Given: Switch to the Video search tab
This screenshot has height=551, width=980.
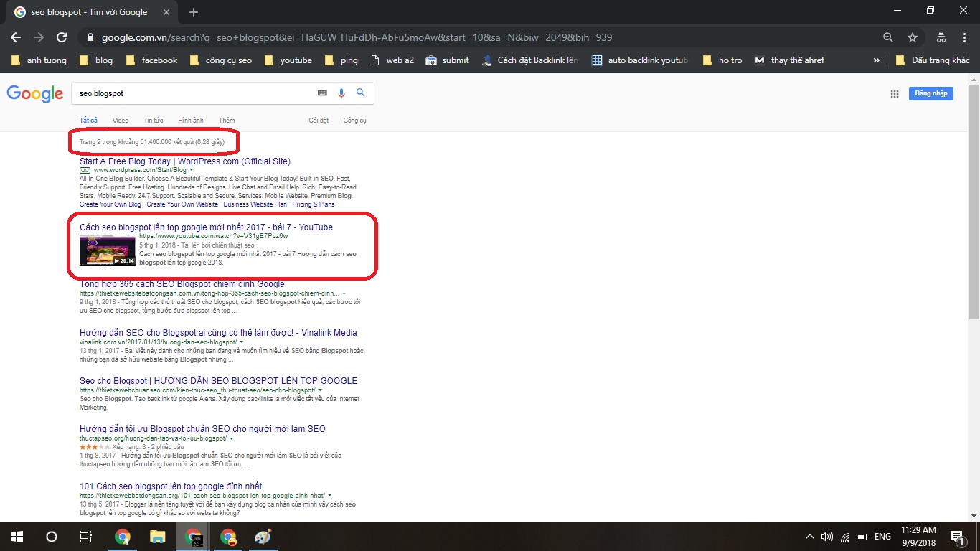Looking at the screenshot, I should (121, 121).
